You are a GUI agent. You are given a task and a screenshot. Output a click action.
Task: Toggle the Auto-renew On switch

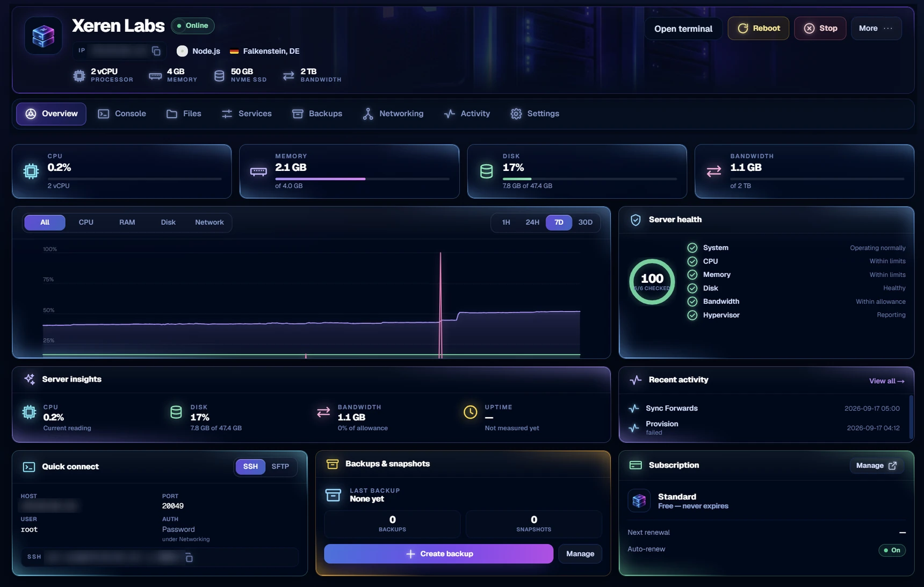892,550
